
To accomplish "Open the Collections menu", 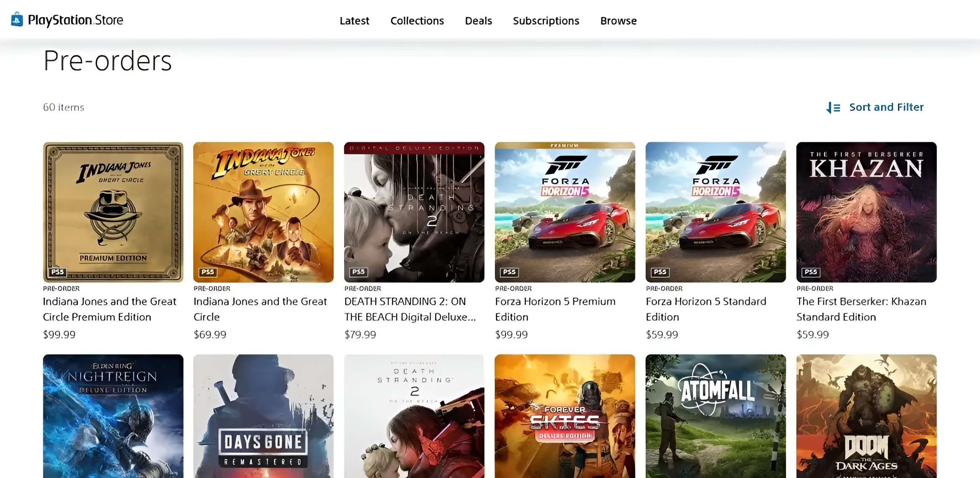I will tap(417, 21).
